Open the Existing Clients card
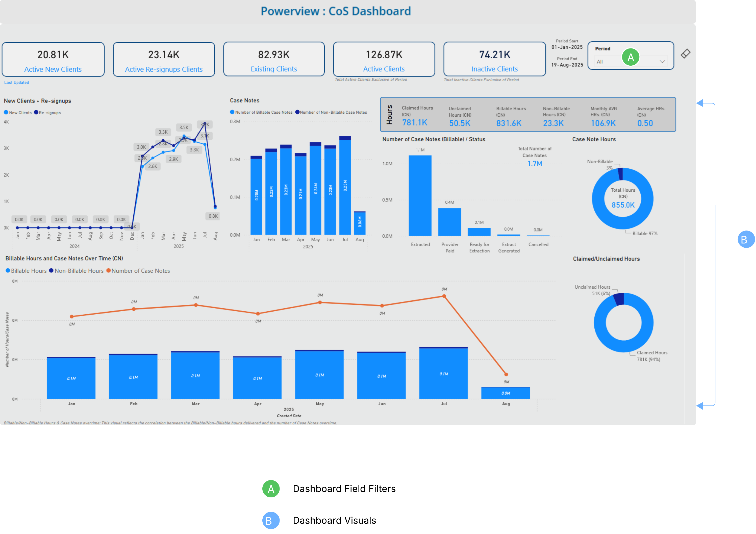Screen dimensions: 756x534 tap(274, 60)
